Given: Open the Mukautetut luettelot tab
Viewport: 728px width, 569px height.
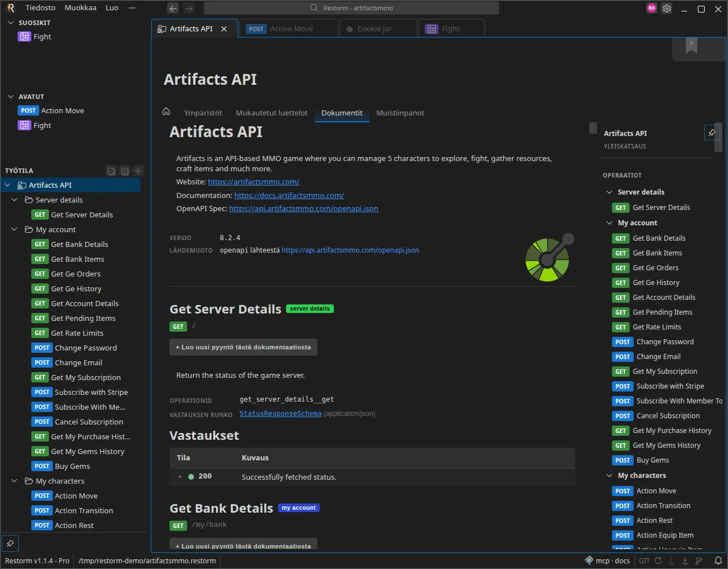Looking at the screenshot, I should pos(272,113).
